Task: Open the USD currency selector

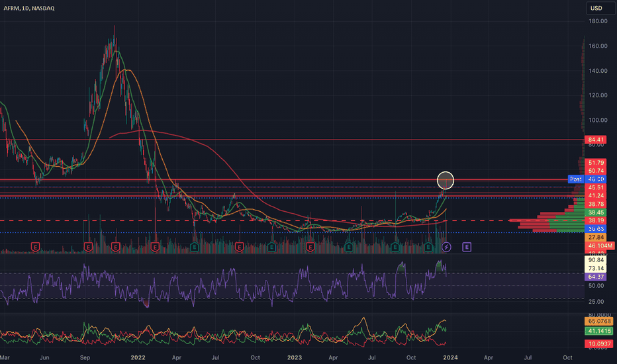Action: 600,8
